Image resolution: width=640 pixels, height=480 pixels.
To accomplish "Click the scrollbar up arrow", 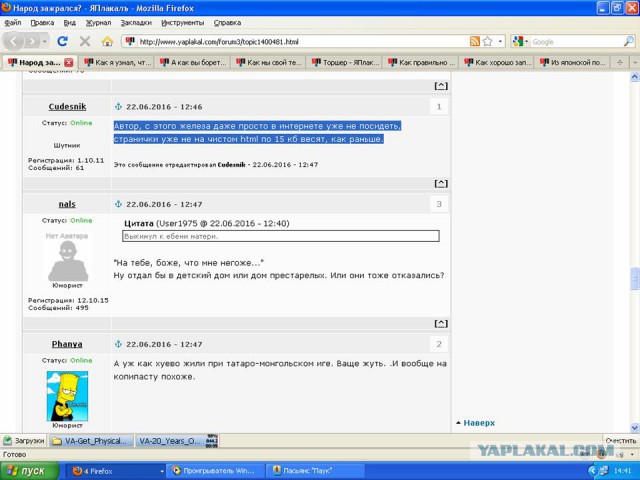I will click(635, 77).
